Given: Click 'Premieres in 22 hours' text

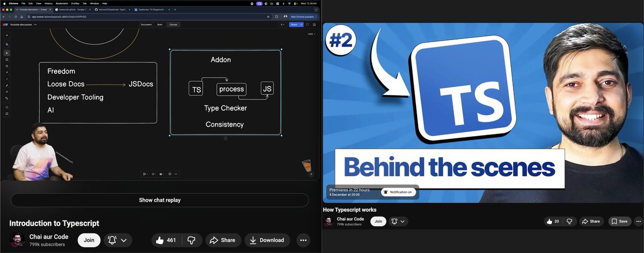Looking at the screenshot, I should [349, 189].
